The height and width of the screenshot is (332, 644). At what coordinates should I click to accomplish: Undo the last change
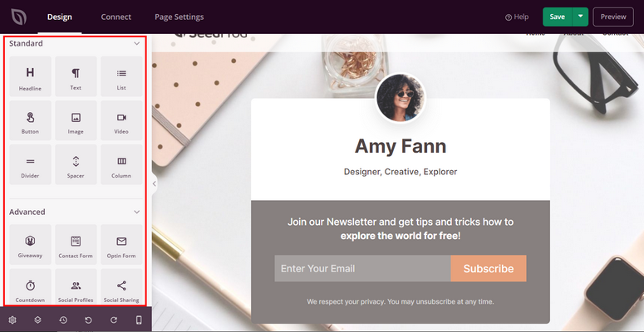tap(88, 320)
